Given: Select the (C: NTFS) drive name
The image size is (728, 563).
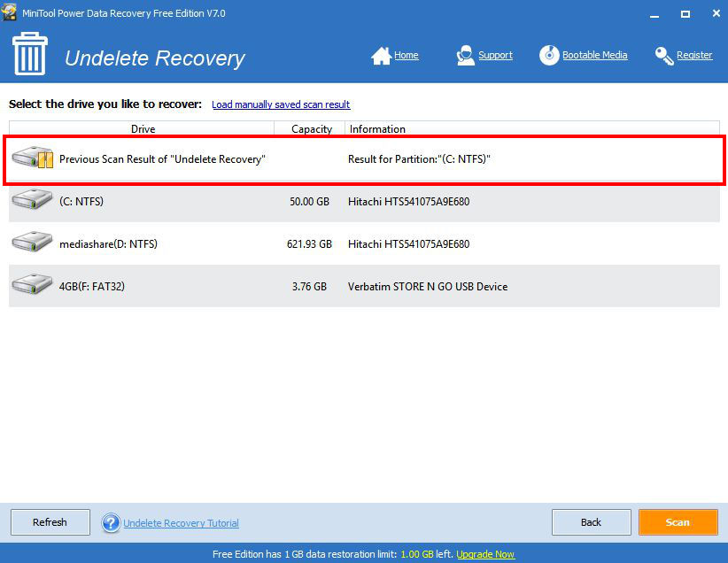Looking at the screenshot, I should [81, 202].
